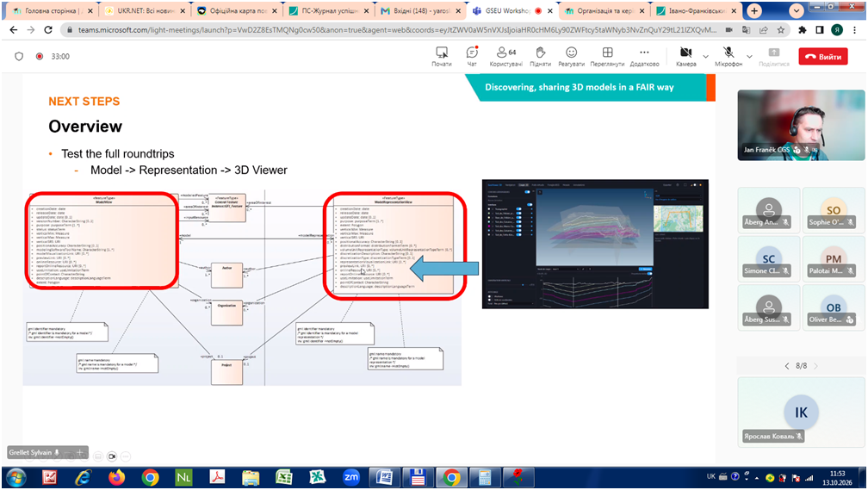The image size is (868, 490).
Task: Show hidden system tray icons
Action: [x=758, y=477]
